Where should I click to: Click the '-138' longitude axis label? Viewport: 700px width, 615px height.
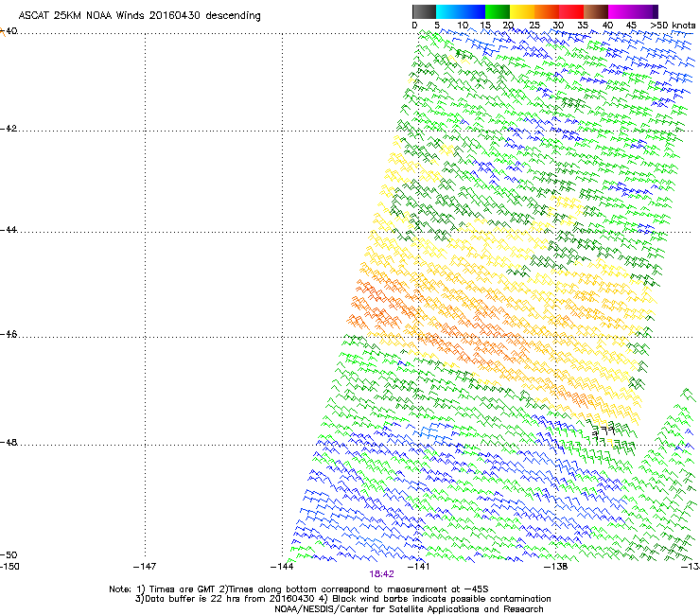[x=556, y=567]
